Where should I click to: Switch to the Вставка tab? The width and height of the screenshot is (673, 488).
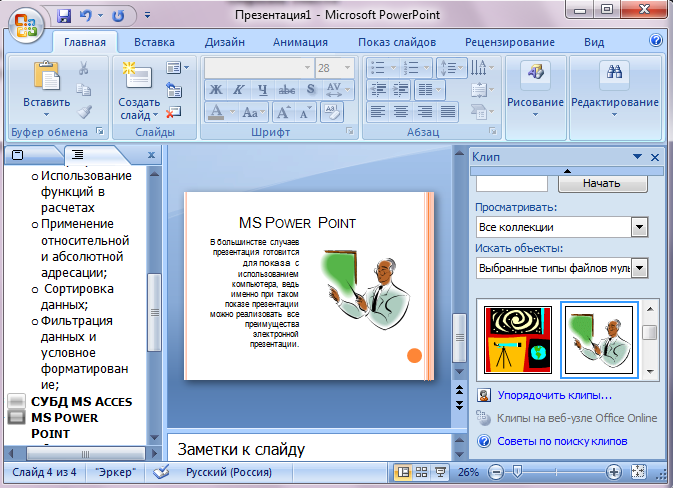tap(154, 42)
